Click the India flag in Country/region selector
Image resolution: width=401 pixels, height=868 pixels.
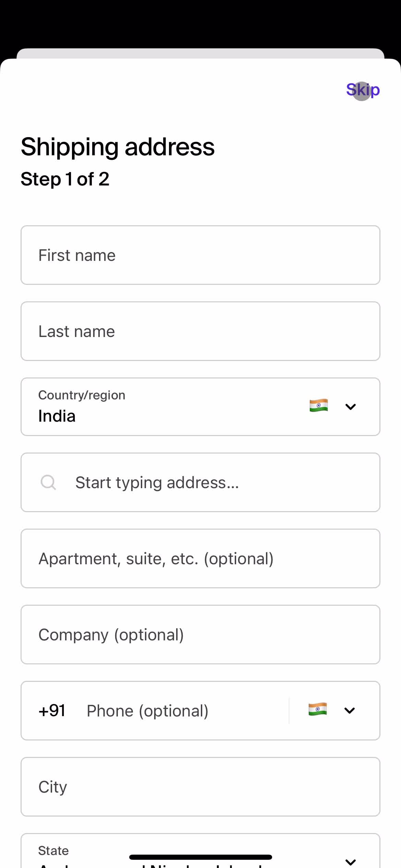(318, 406)
